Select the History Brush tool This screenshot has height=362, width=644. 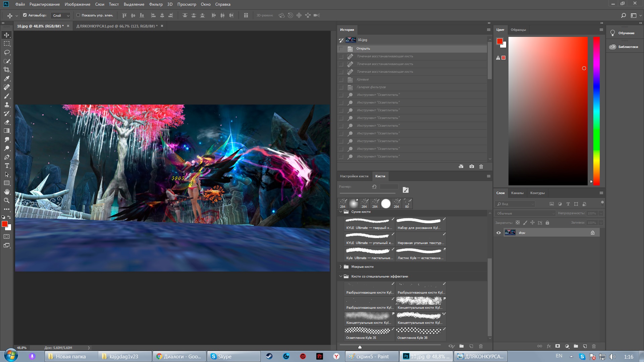click(x=7, y=113)
